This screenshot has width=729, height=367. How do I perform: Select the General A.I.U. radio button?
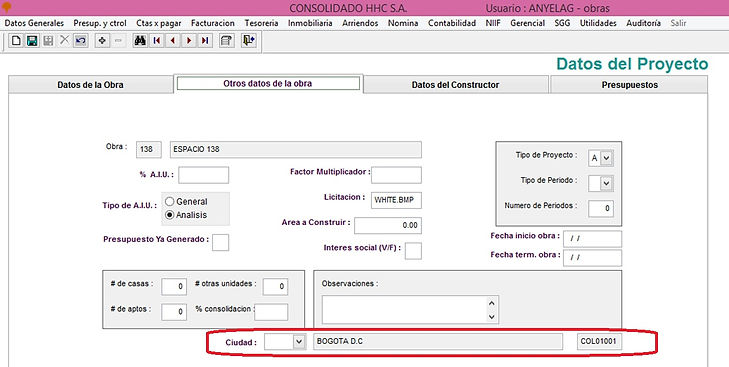coord(170,201)
